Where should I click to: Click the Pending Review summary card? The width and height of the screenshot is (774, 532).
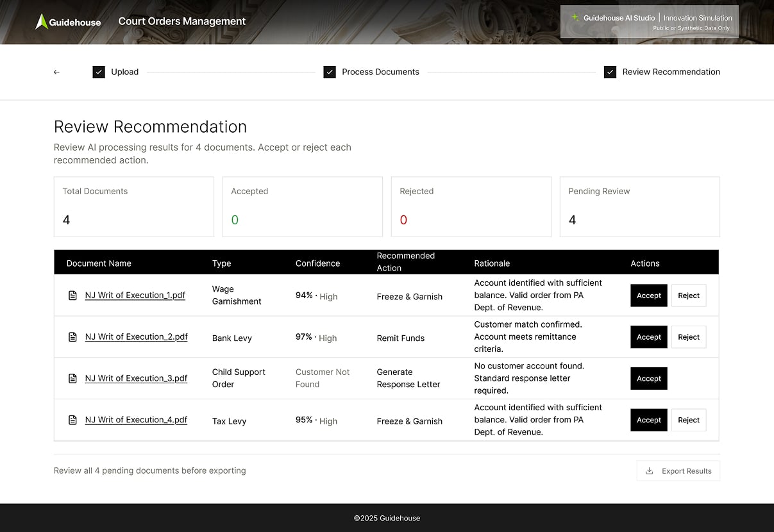[x=639, y=206]
